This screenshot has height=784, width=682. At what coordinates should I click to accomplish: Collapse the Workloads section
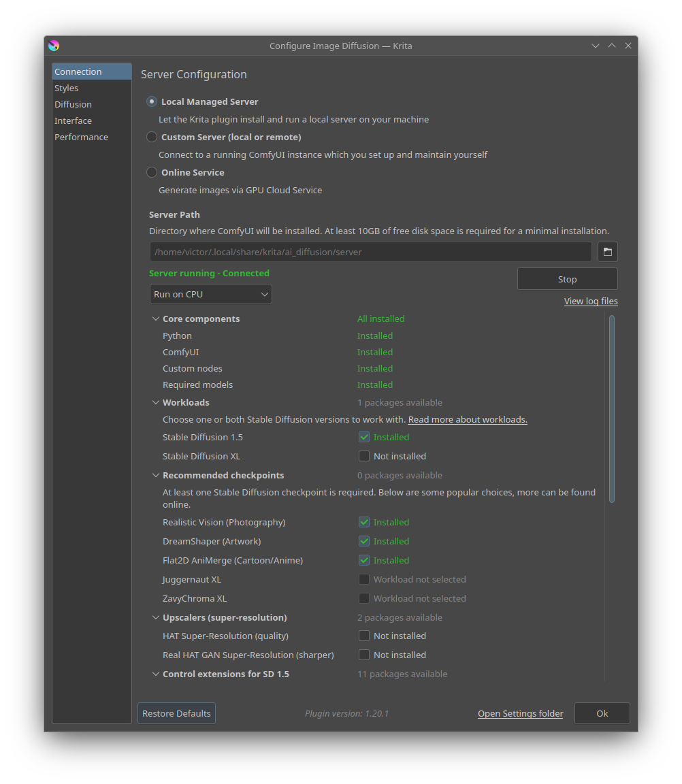(155, 402)
